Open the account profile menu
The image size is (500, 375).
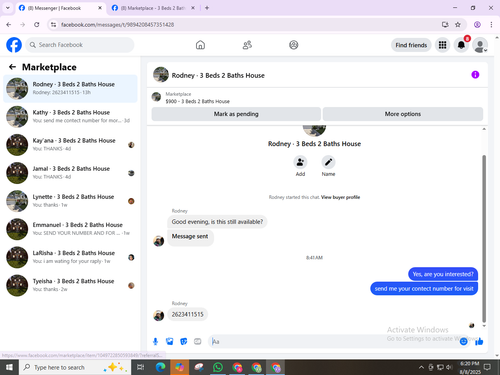tap(480, 45)
